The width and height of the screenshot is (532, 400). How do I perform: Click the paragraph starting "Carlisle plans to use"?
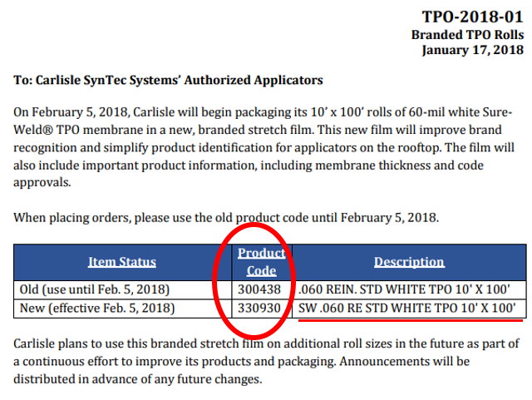[266, 362]
